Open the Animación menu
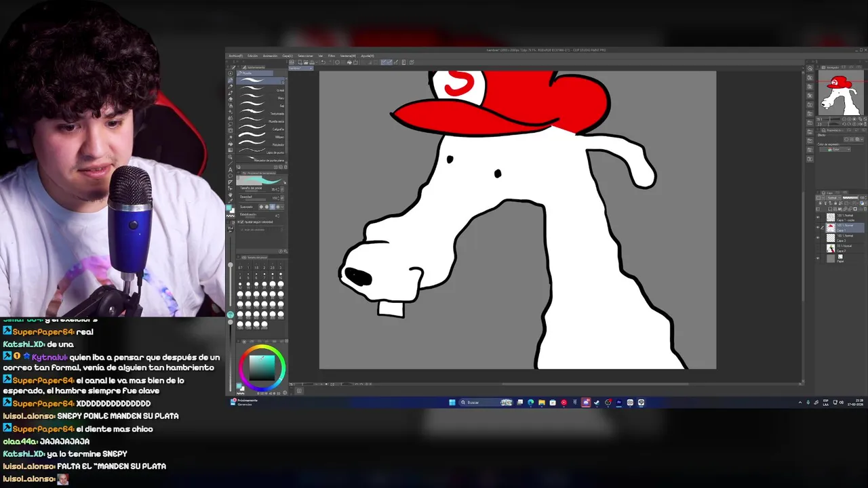The height and width of the screenshot is (488, 868). point(270,56)
